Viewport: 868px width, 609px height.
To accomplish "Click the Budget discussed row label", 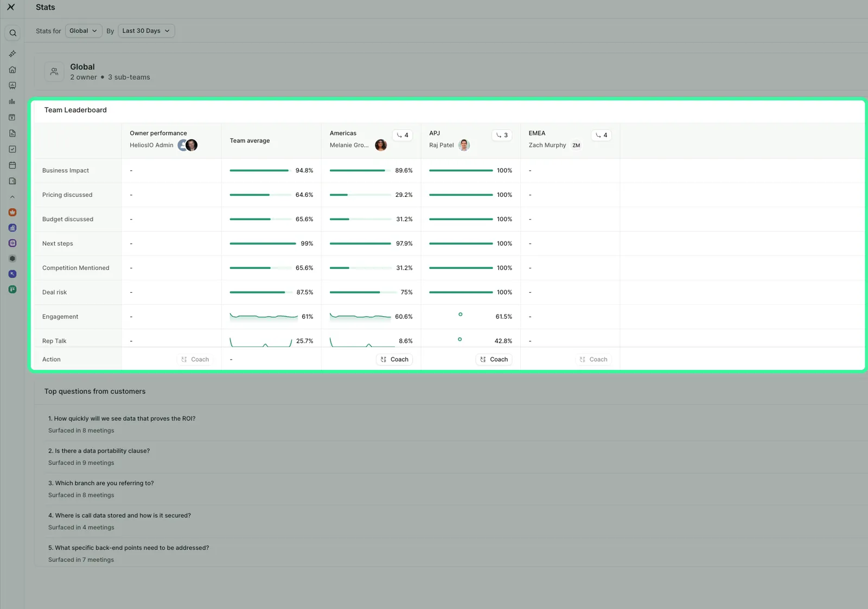I will pyautogui.click(x=68, y=219).
